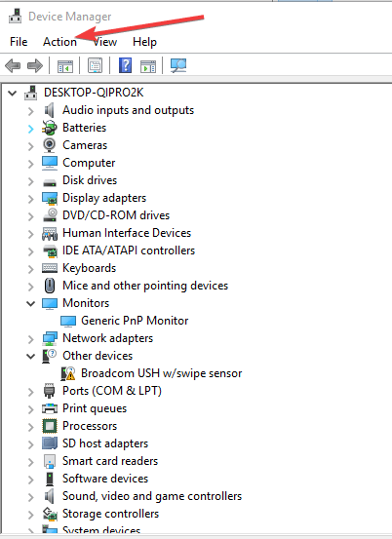Click the SD host adapters icon
Image resolution: width=392 pixels, height=539 pixels.
click(x=50, y=443)
